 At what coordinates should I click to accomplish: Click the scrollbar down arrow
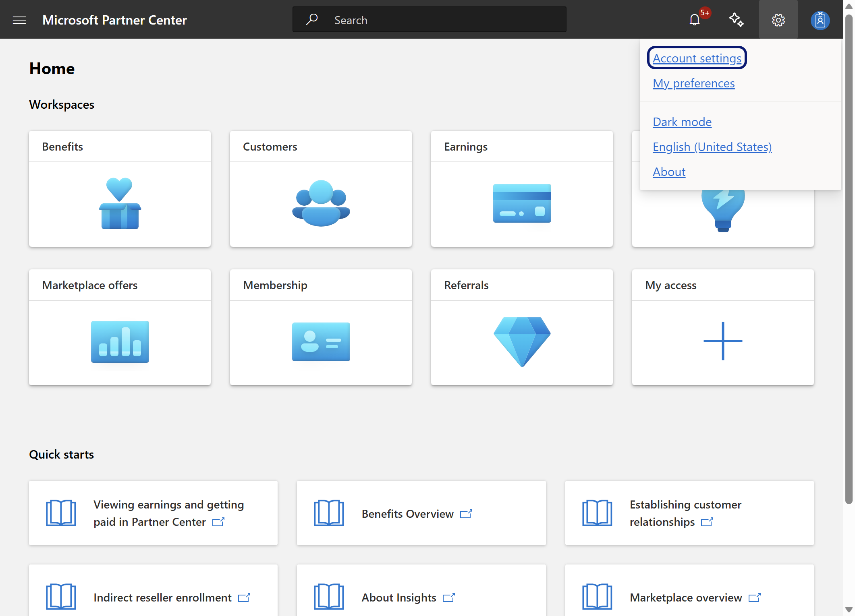(x=849, y=609)
